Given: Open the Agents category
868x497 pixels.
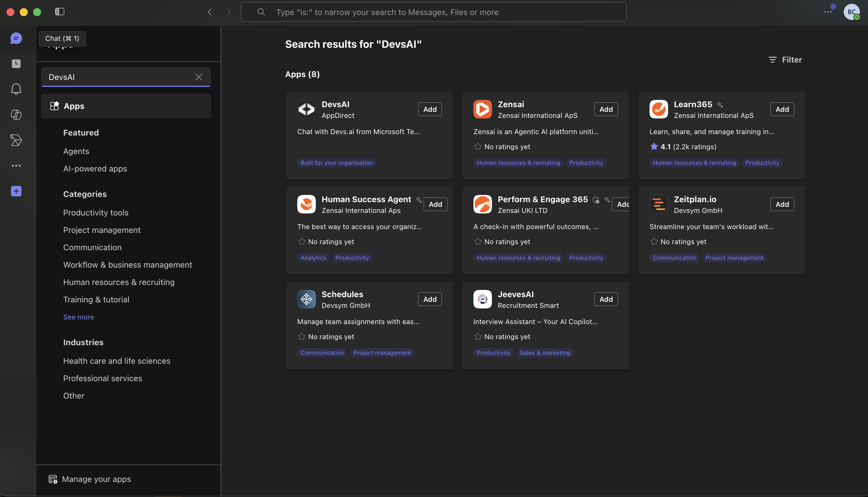Looking at the screenshot, I should 76,151.
